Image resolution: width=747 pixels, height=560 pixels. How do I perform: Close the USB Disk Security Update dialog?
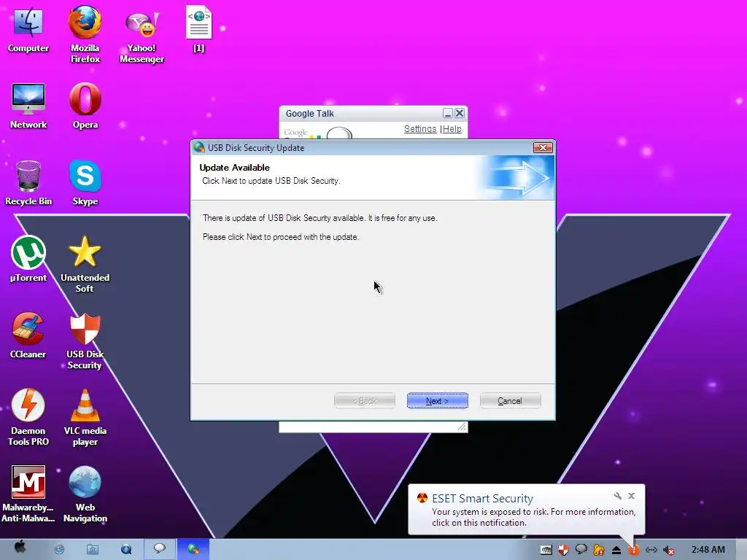point(543,147)
